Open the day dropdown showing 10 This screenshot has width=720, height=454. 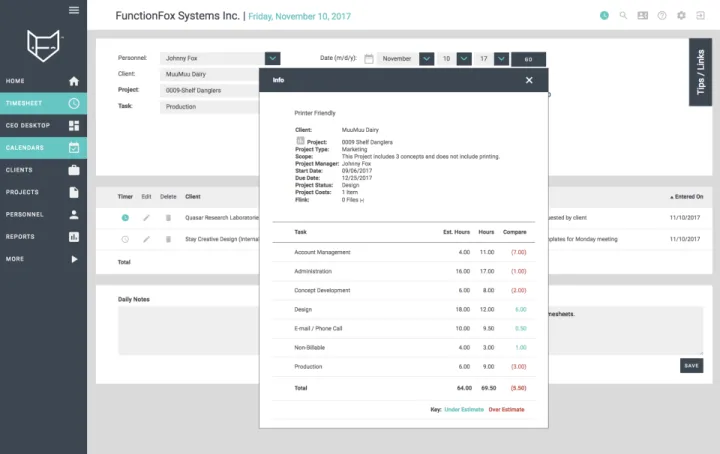pyautogui.click(x=463, y=59)
